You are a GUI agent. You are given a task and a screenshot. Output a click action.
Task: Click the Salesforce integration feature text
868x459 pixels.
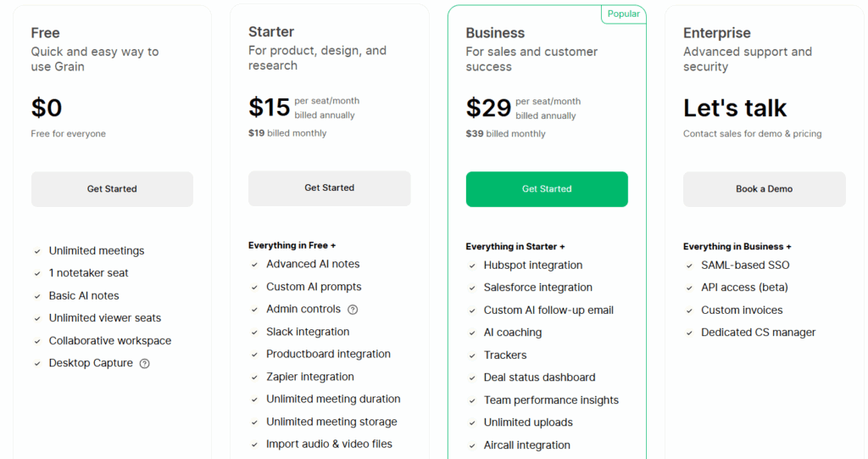click(537, 288)
